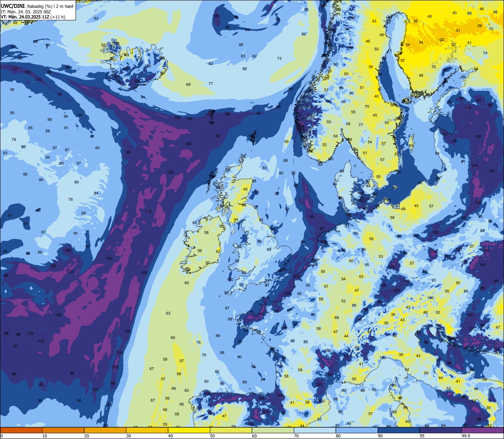
Task: Pick the medium blue 90–95 legend swatch
Action: coord(398,430)
